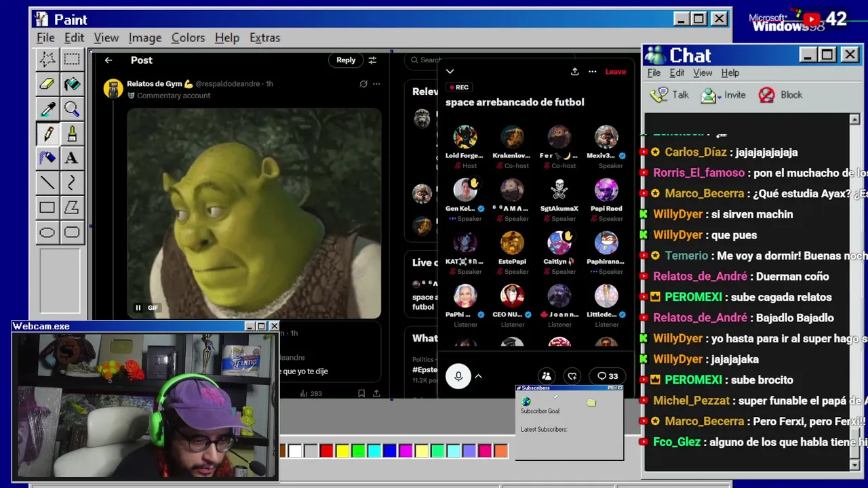Pick the Eraser tool in Paint

point(47,84)
